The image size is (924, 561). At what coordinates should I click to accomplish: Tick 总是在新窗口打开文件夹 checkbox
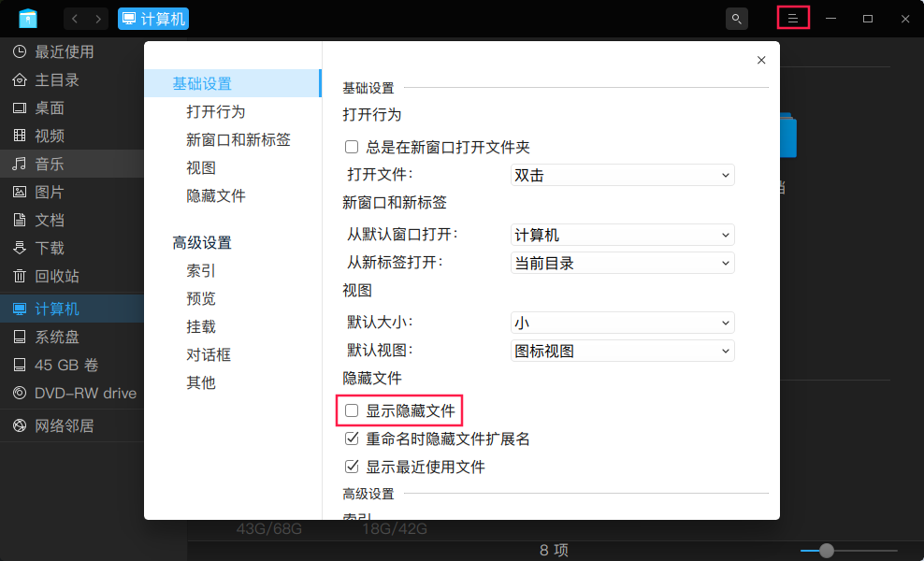(x=352, y=147)
